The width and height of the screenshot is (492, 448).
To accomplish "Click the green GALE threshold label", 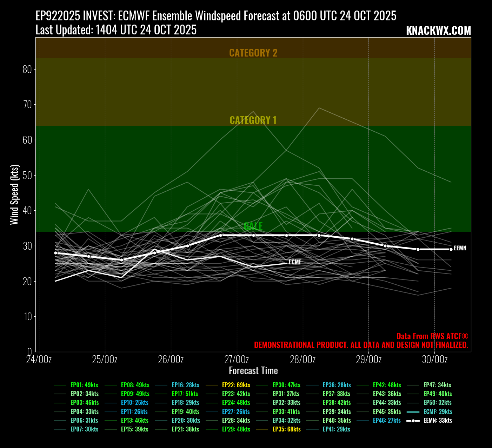I will 253,226.
